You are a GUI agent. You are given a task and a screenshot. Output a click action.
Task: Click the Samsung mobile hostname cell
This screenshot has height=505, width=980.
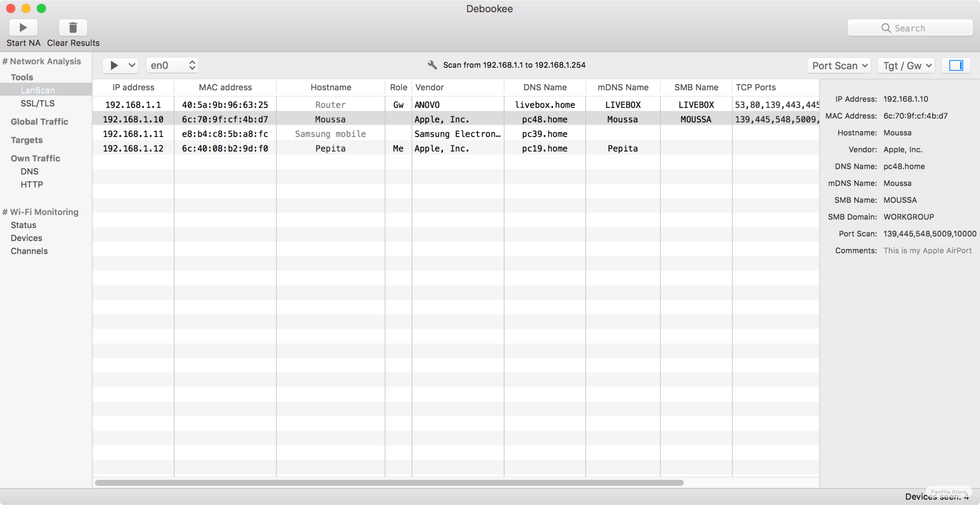point(330,134)
